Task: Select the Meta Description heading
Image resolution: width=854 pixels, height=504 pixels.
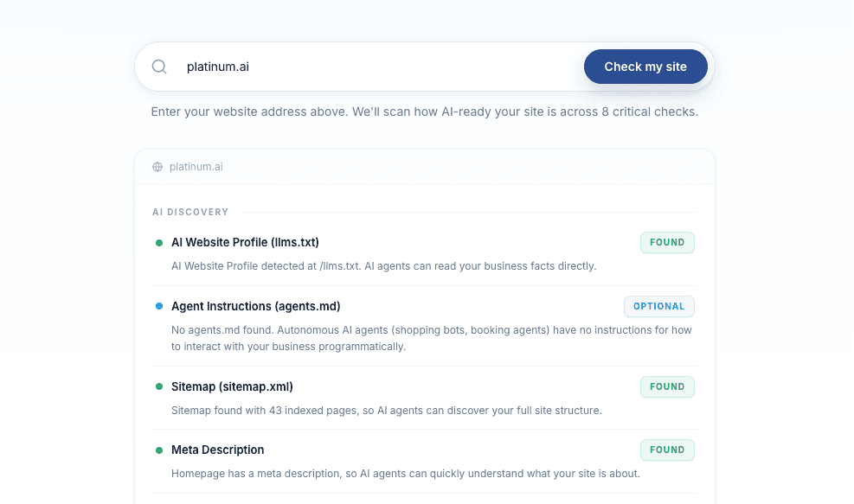Action: (x=218, y=450)
